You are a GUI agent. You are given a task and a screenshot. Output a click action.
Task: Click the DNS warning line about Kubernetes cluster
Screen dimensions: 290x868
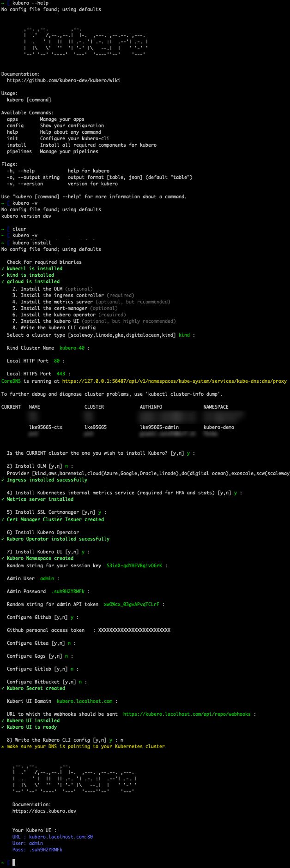(x=83, y=746)
